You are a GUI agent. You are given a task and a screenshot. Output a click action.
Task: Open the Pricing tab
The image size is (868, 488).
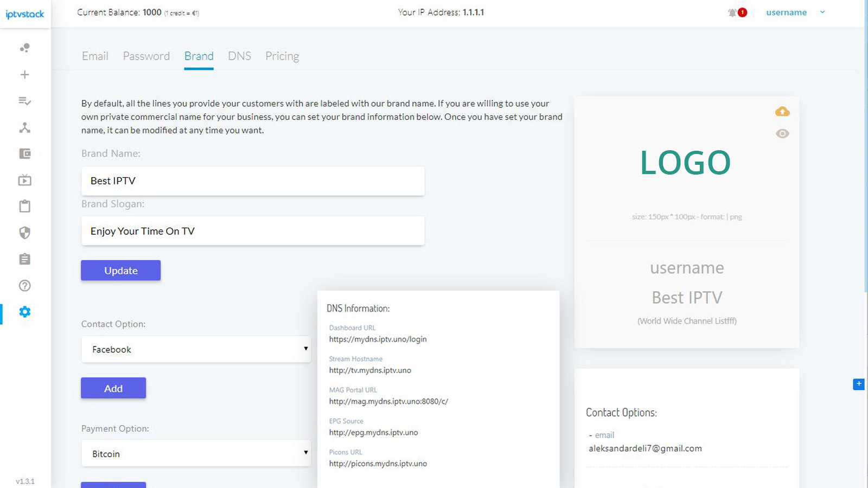coord(282,56)
